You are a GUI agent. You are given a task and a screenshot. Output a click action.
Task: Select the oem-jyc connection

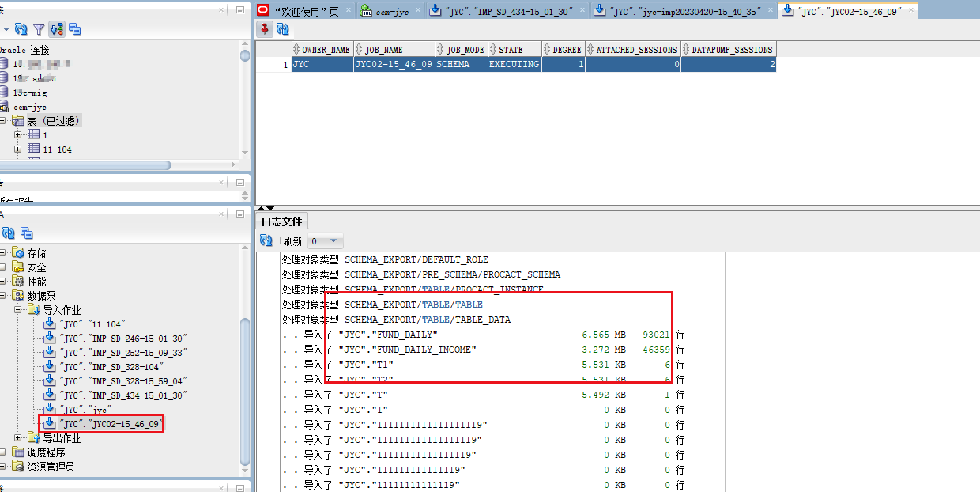click(x=29, y=107)
